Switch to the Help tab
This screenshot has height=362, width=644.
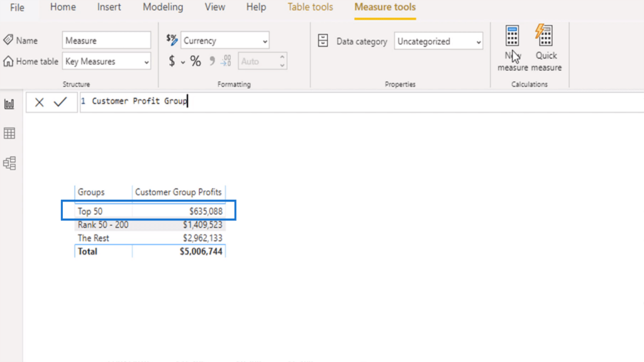click(256, 7)
